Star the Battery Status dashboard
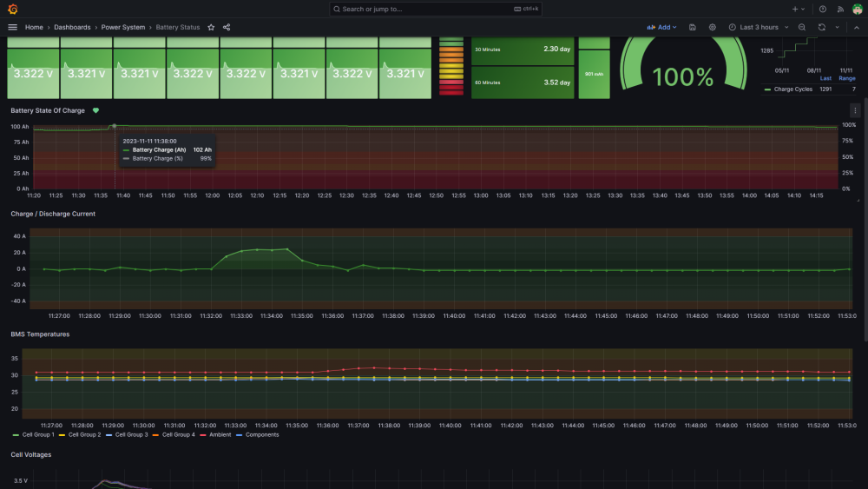This screenshot has height=489, width=868. click(211, 27)
